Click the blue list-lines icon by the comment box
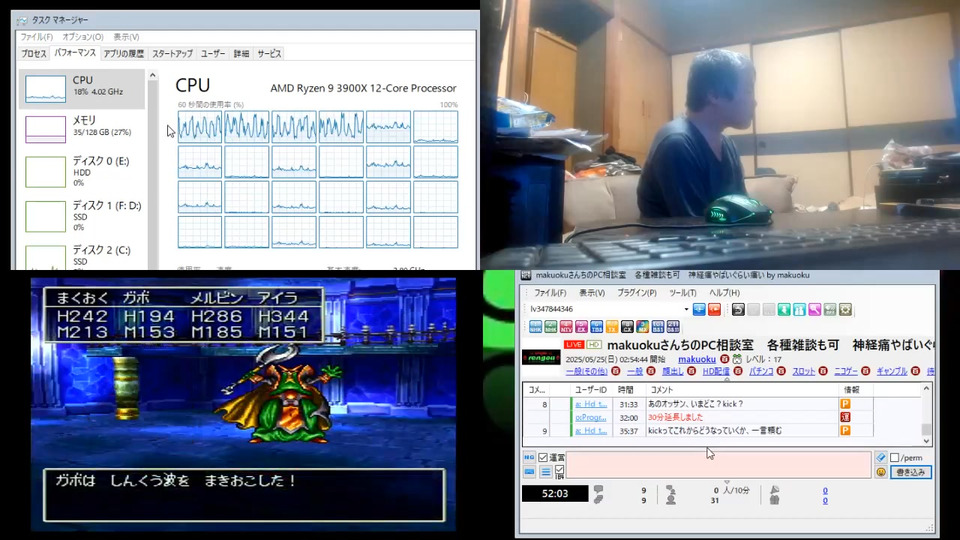The width and height of the screenshot is (960, 540). (x=546, y=471)
